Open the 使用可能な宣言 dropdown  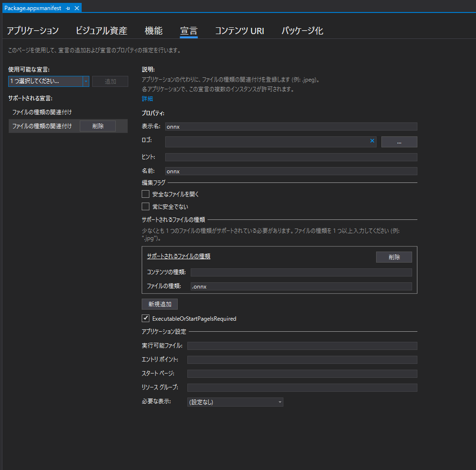click(49, 81)
